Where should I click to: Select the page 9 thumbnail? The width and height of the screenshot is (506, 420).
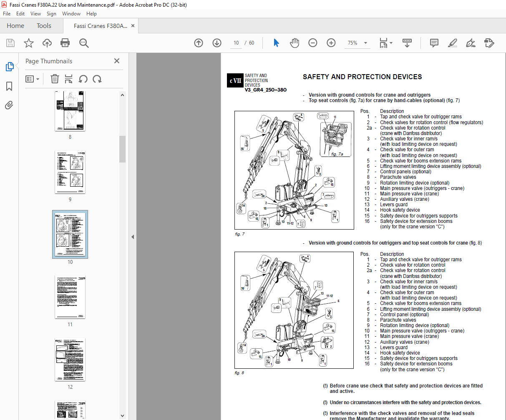click(x=70, y=172)
